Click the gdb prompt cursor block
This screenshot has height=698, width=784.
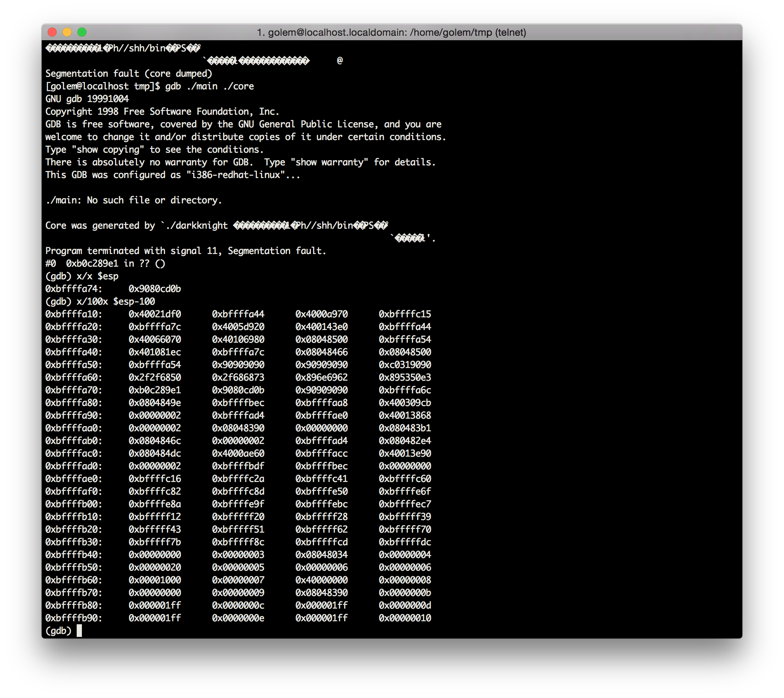tap(79, 631)
